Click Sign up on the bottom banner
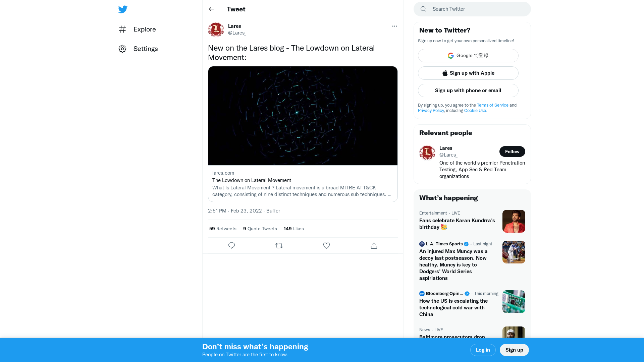Image resolution: width=644 pixels, height=362 pixels. pyautogui.click(x=514, y=350)
